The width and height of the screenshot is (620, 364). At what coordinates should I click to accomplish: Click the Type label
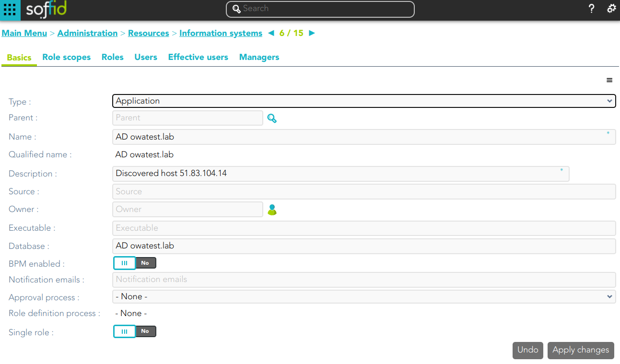click(20, 102)
